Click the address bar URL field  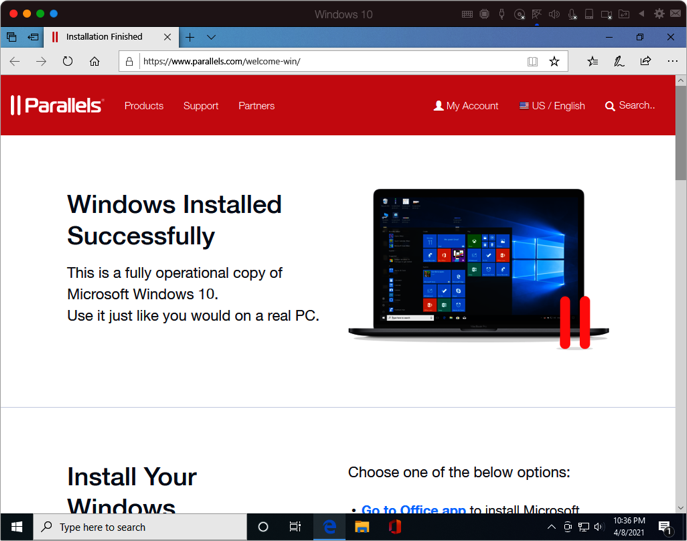click(x=331, y=61)
